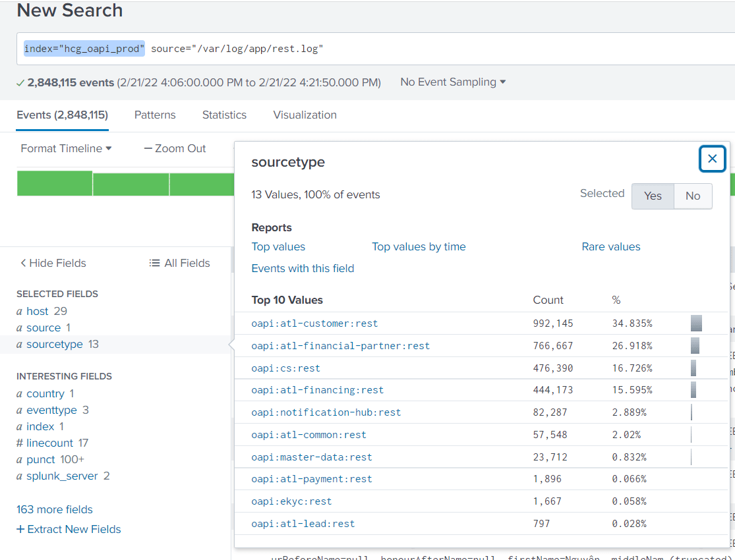Switch to the Patterns tab
Viewport: 735px width, 560px height.
click(x=154, y=115)
